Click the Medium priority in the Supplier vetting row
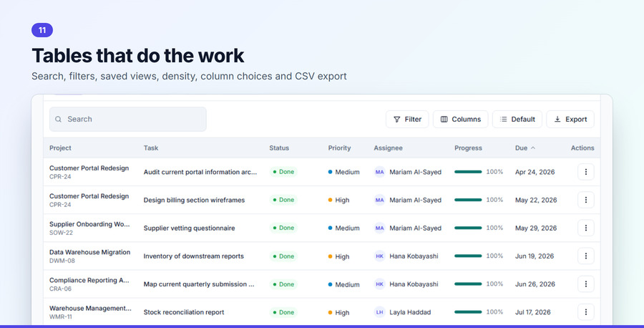The width and height of the screenshot is (644, 328). coord(343,228)
